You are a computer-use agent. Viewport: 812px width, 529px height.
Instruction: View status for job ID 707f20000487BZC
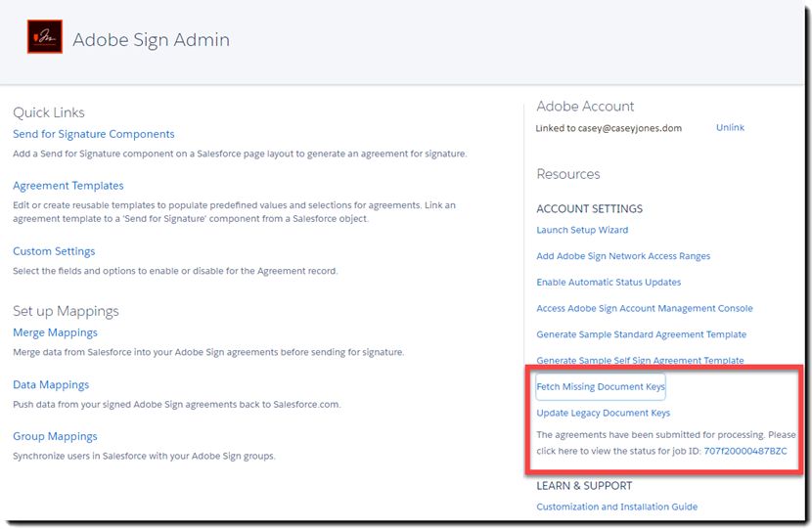(x=745, y=451)
